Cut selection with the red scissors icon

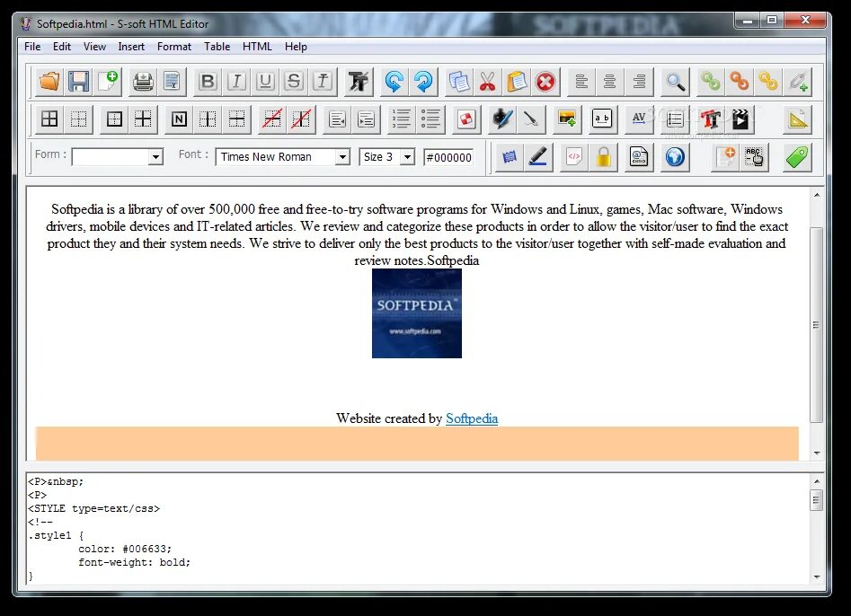(488, 82)
